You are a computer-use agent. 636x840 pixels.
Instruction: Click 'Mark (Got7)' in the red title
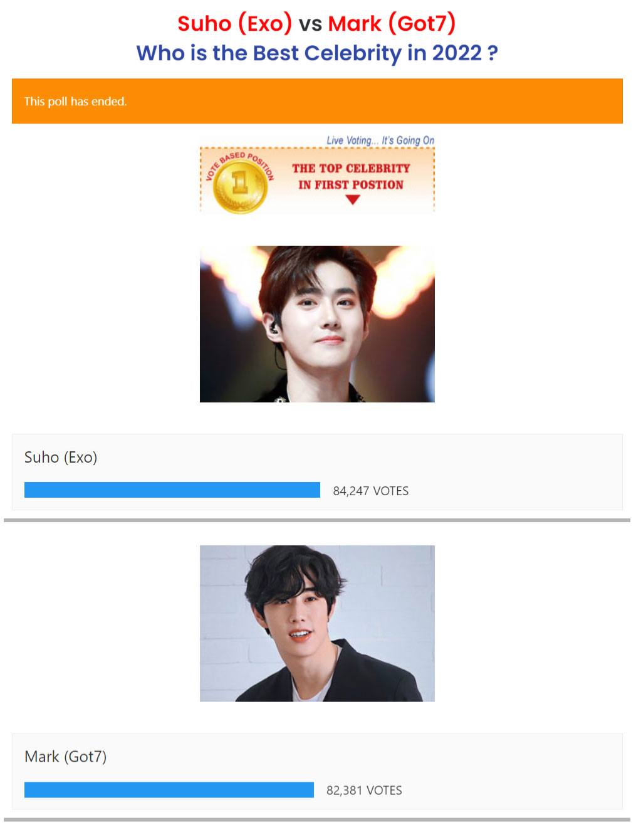coord(392,24)
